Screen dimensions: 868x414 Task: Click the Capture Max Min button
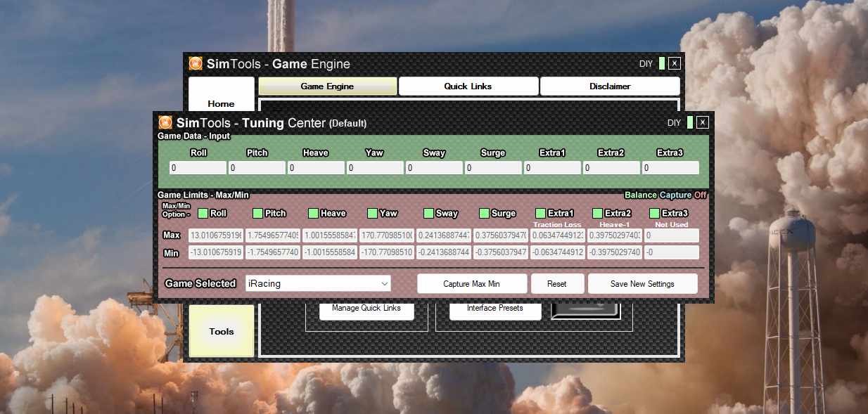[x=472, y=284]
